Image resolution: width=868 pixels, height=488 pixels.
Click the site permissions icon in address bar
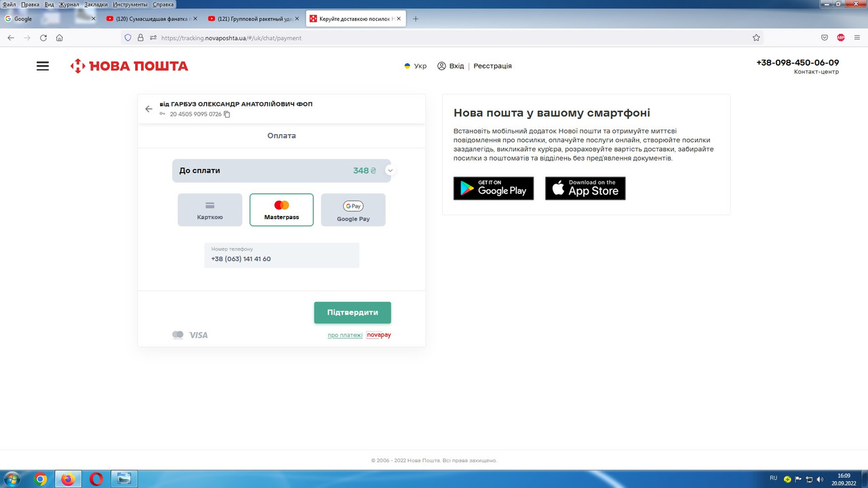click(x=153, y=38)
